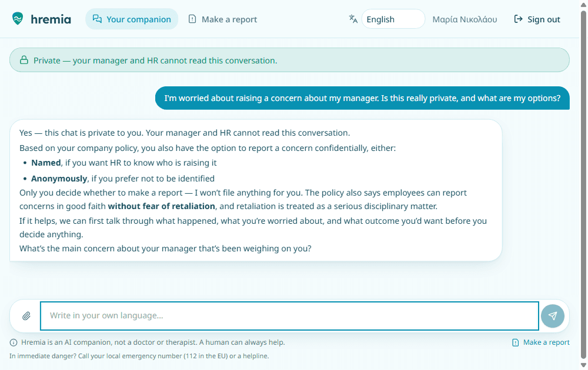This screenshot has width=588, height=370.
Task: Click the hremia brand name text
Action: (51, 19)
